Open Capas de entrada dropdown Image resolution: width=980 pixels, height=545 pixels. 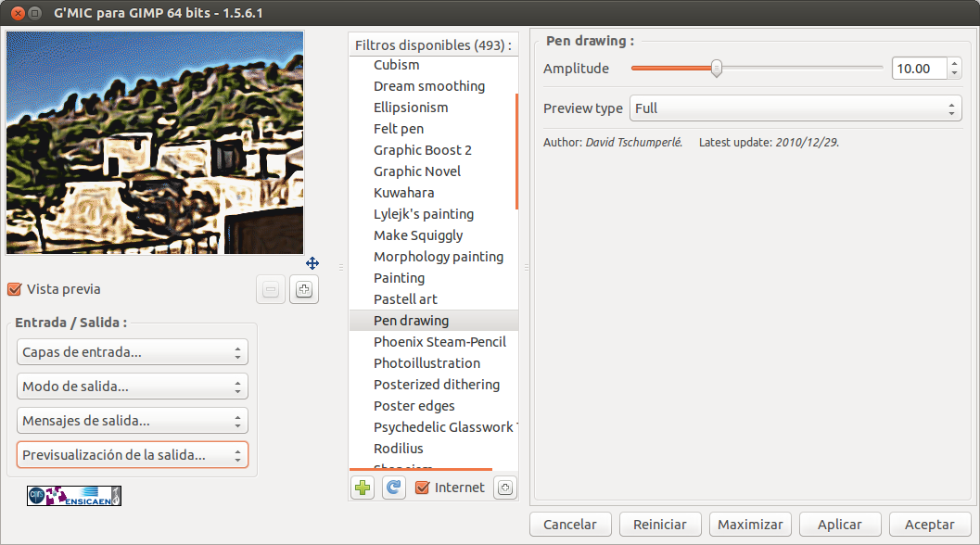(x=133, y=352)
